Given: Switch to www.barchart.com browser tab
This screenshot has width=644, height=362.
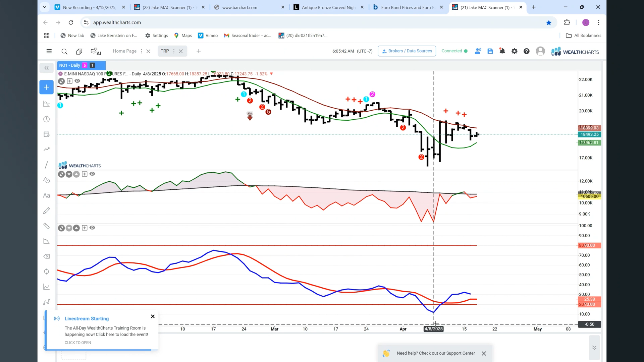Looking at the screenshot, I should (x=249, y=7).
